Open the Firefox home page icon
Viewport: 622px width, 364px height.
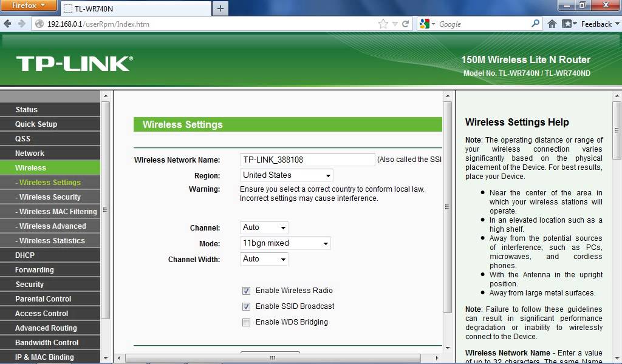(552, 24)
